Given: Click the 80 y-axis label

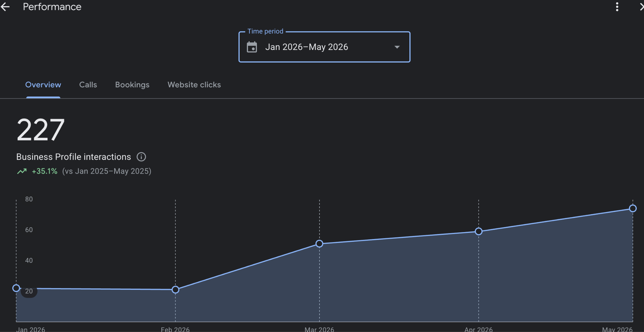Looking at the screenshot, I should pyautogui.click(x=29, y=199).
